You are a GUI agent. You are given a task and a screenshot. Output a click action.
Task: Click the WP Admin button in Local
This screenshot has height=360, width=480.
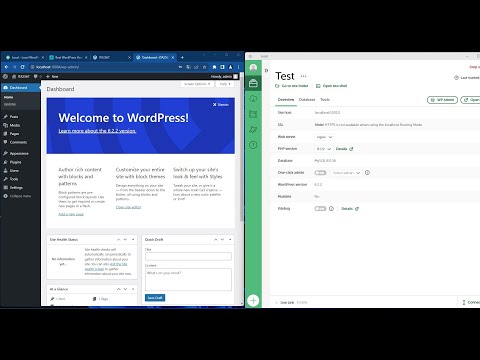[x=443, y=100]
